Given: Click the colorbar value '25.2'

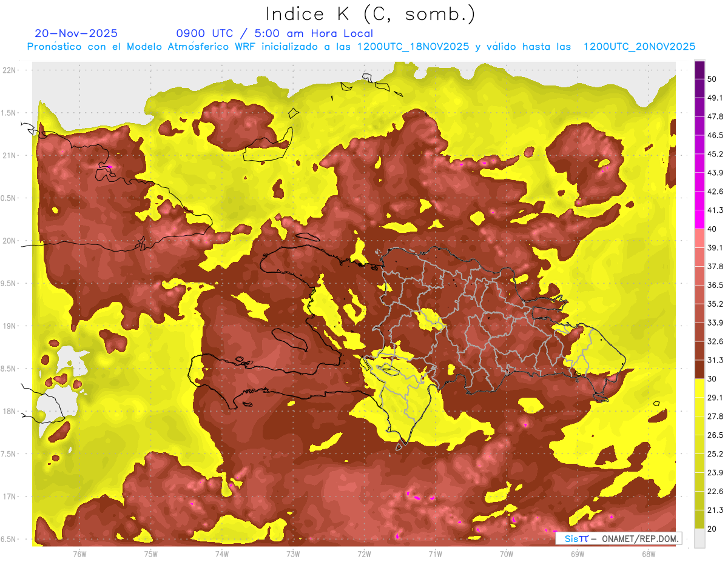Looking at the screenshot, I should 715,454.
